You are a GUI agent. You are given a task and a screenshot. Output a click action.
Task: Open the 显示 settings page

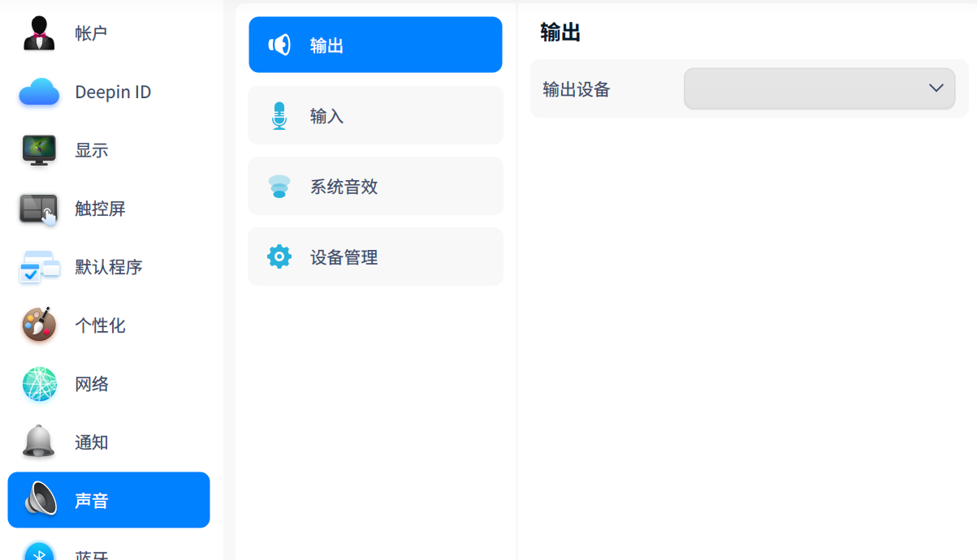tap(109, 150)
